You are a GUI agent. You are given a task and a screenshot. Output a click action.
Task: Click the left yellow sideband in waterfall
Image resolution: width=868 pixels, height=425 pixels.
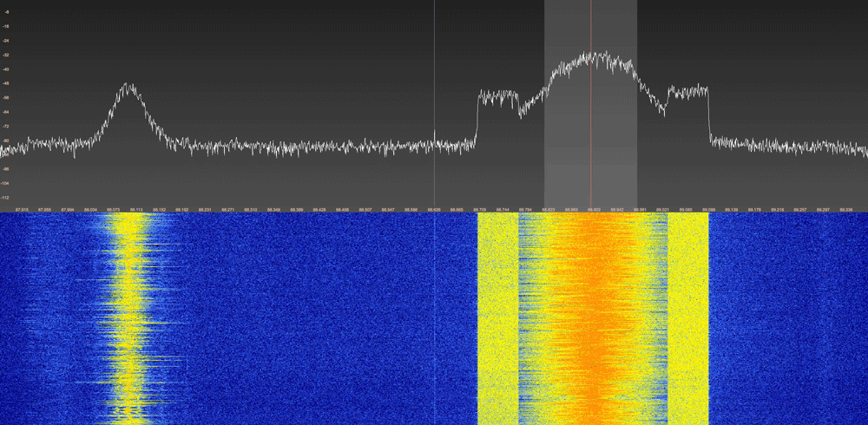497,321
